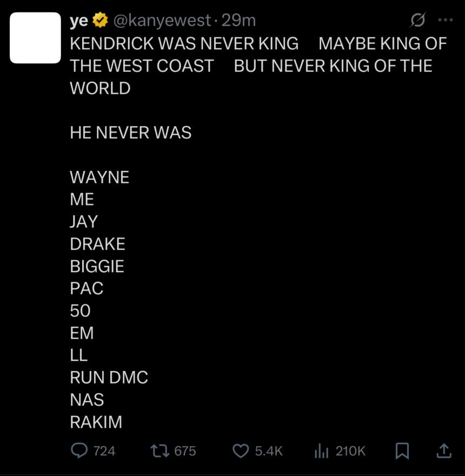The image size is (465, 476).
Task: Click the share upload arrow icon
Action: pos(443,451)
